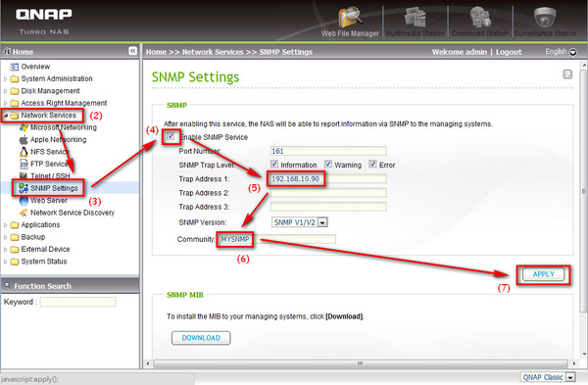588x385 pixels.
Task: Click the Logout link
Action: 509,52
